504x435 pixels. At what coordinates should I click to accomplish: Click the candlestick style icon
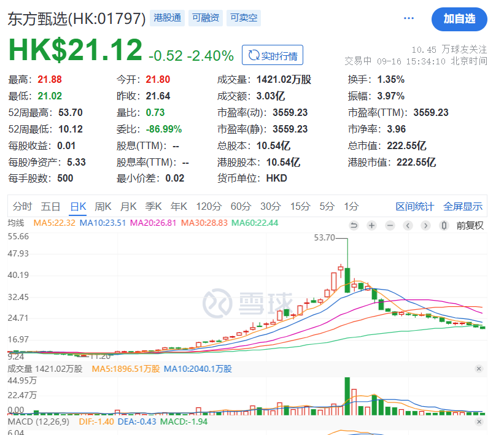pyautogui.click(x=444, y=226)
